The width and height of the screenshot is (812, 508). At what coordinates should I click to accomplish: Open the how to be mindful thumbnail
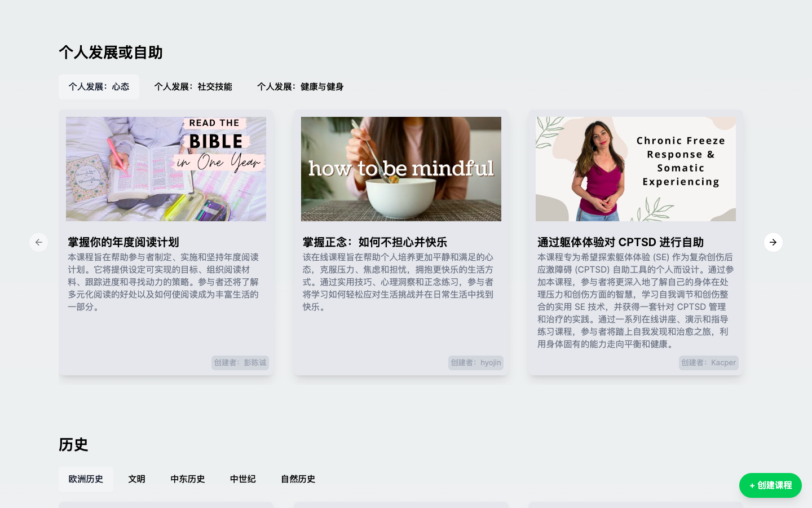click(x=401, y=169)
